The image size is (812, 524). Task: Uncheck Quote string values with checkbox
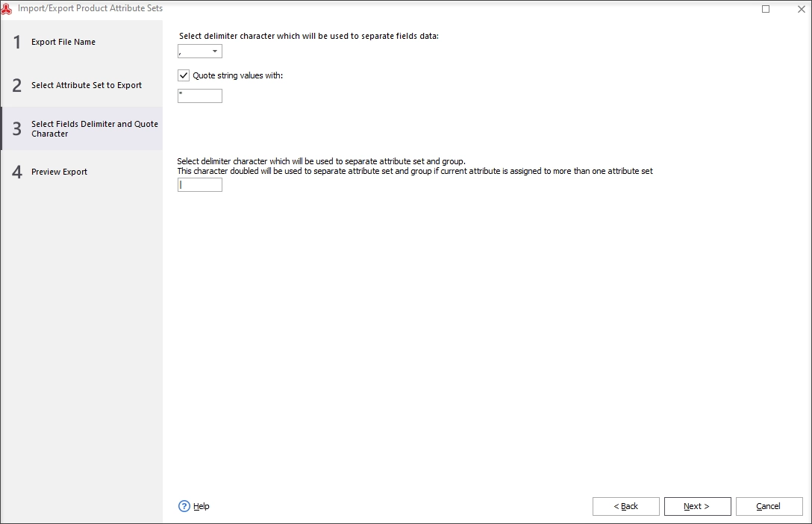tap(184, 75)
